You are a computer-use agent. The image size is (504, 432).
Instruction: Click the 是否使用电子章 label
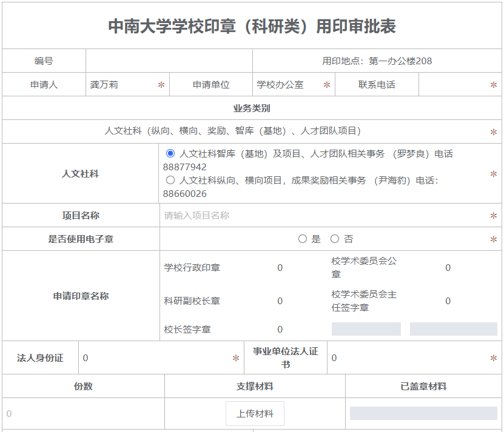point(81,239)
